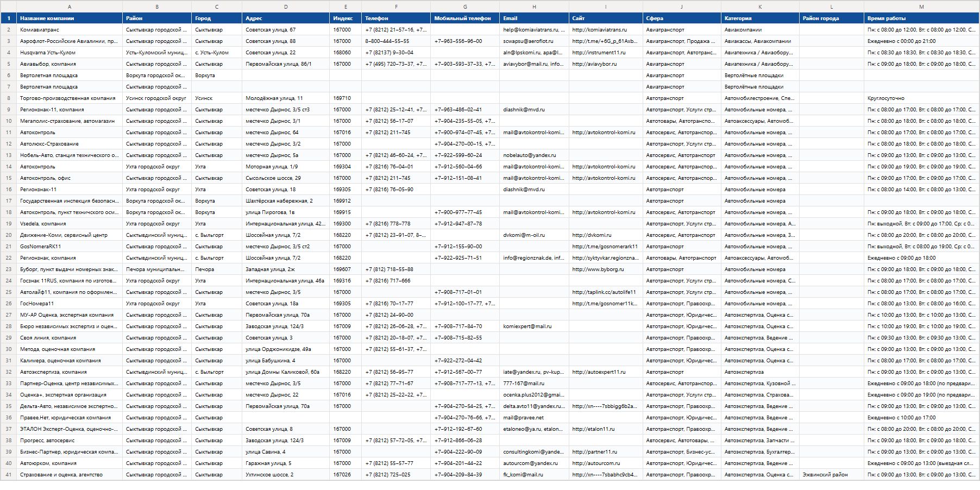
Task: Select the email autourcom@yandex.ru
Action: click(534, 463)
